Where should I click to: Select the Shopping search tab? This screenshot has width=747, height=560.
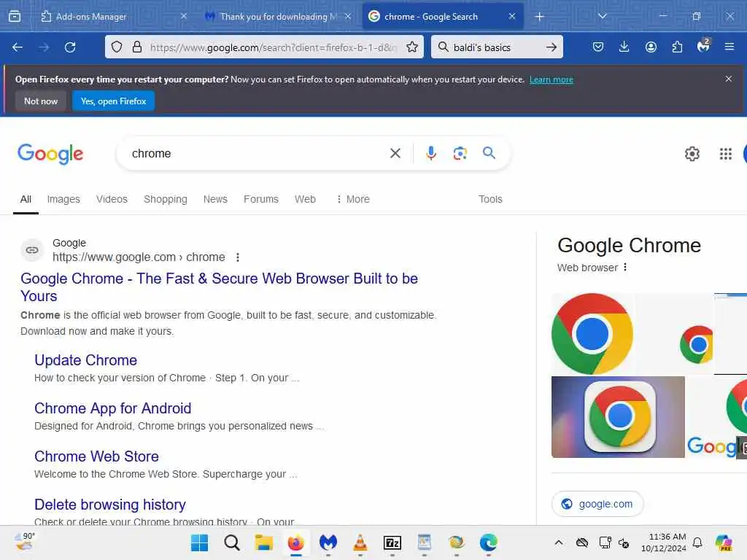[166, 199]
